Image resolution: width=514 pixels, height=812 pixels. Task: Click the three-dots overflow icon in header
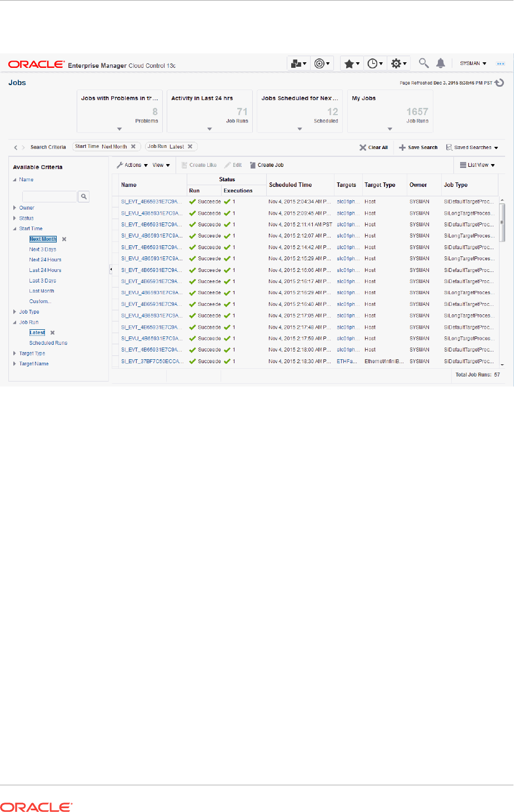pyautogui.click(x=501, y=63)
